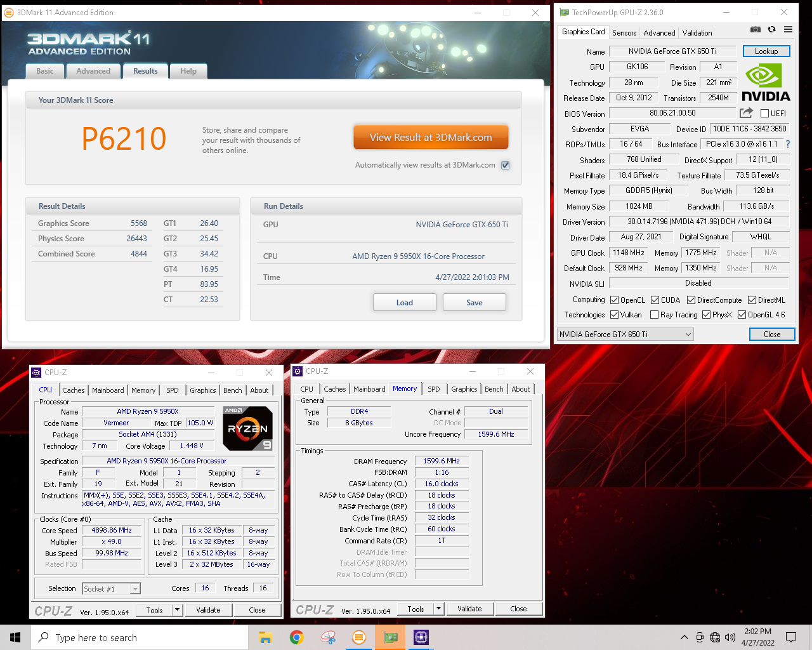This screenshot has height=650, width=812.
Task: Open the Bench tab in left CPU-Z window
Action: point(233,390)
